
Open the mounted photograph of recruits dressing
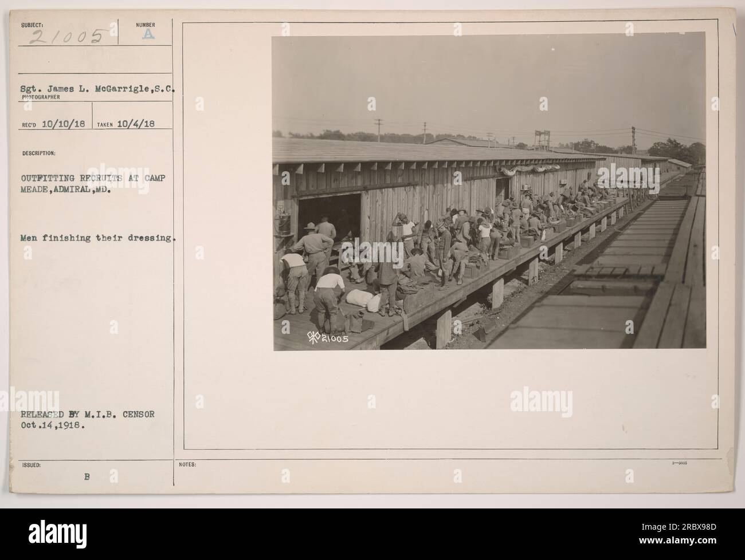pos(489,191)
